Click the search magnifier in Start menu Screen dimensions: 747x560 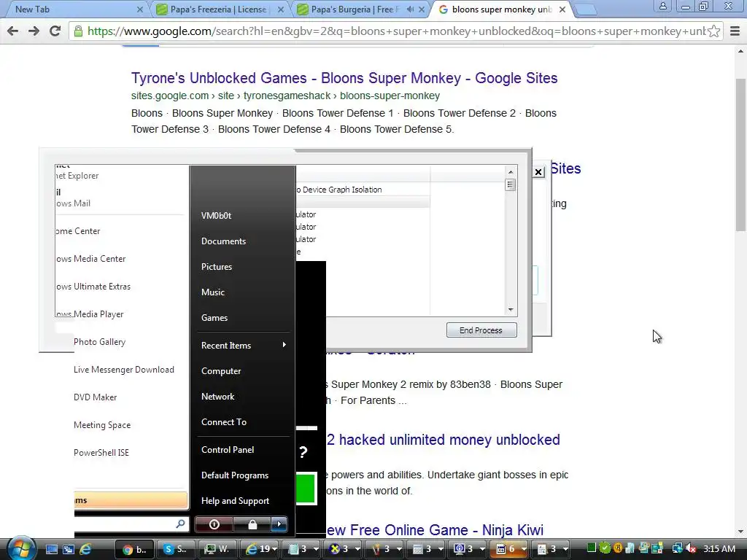click(180, 524)
